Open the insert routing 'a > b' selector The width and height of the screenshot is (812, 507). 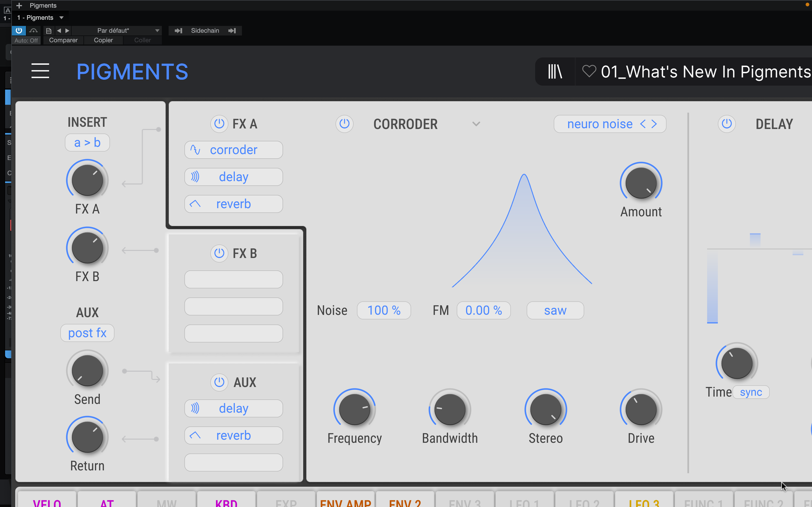coord(87,143)
